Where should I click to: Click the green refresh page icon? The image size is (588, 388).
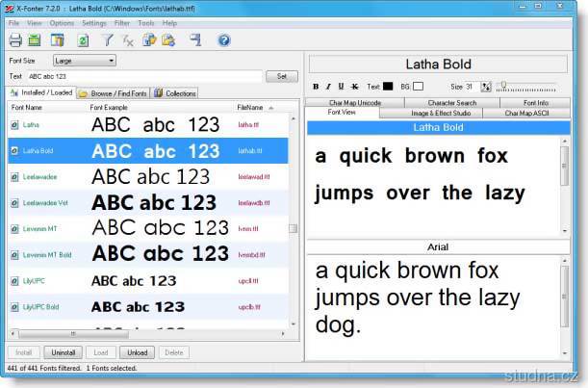click(x=83, y=40)
